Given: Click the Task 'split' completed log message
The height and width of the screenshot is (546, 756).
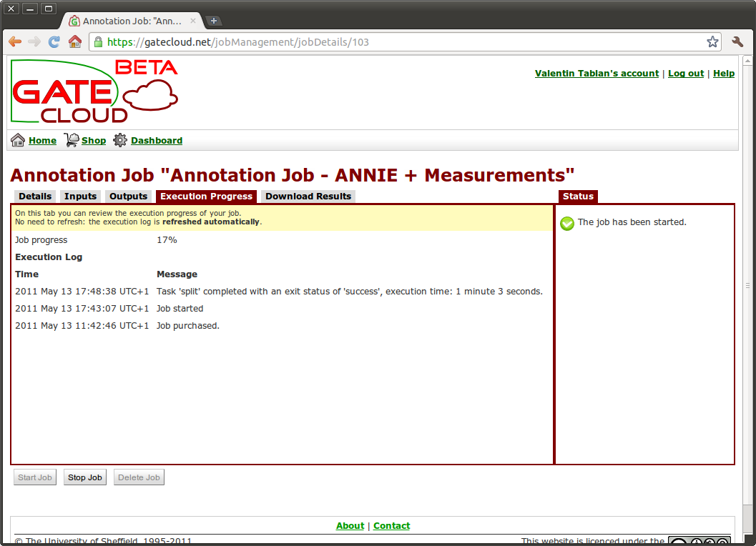Looking at the screenshot, I should point(350,292).
